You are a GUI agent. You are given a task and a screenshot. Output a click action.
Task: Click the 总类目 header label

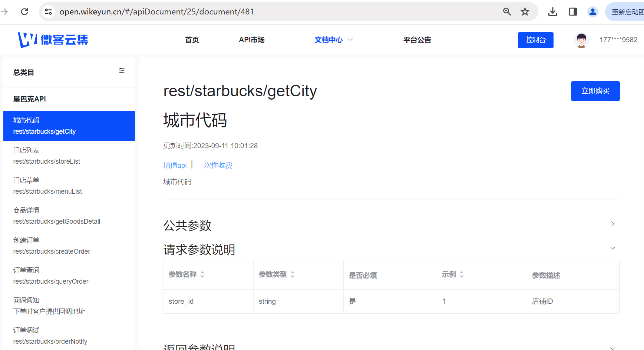click(24, 73)
